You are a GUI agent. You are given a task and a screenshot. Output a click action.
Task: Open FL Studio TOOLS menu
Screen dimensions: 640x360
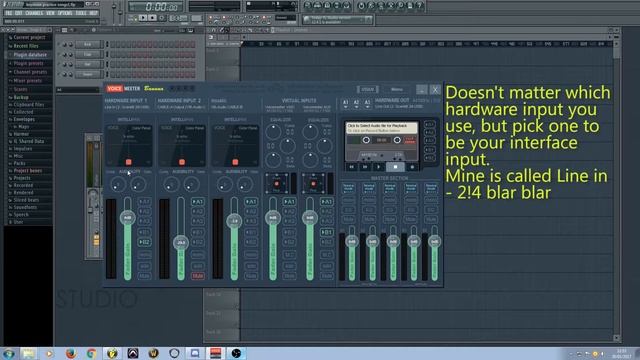click(x=81, y=13)
